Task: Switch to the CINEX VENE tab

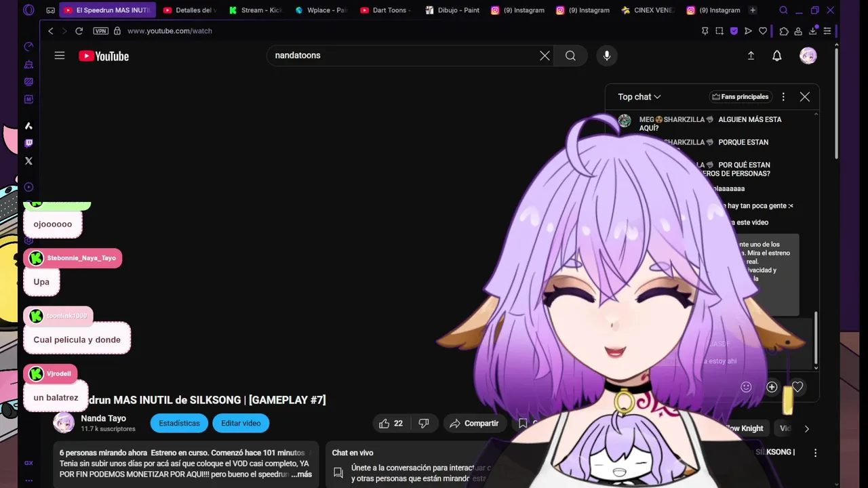Action: pos(649,10)
